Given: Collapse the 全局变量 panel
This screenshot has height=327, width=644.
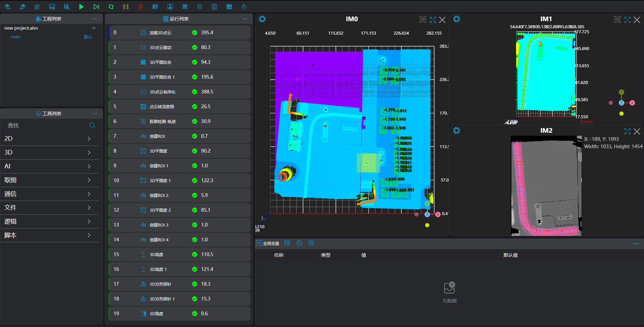Looking at the screenshot, I should coord(636,244).
